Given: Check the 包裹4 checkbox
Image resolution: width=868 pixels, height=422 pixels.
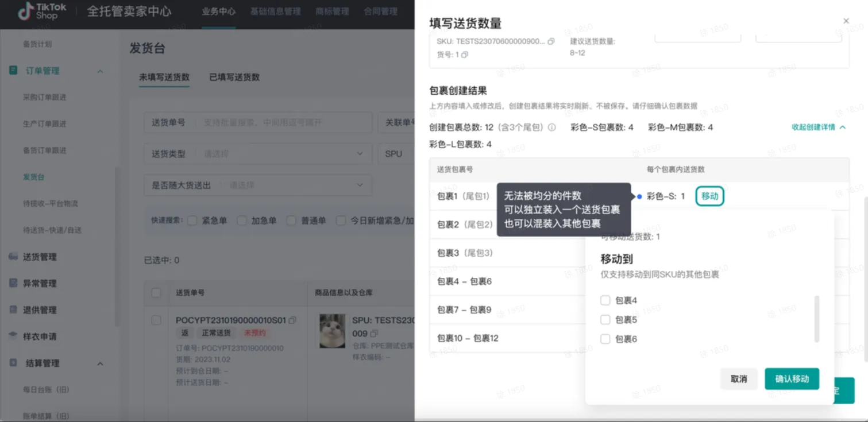Looking at the screenshot, I should click(x=605, y=300).
